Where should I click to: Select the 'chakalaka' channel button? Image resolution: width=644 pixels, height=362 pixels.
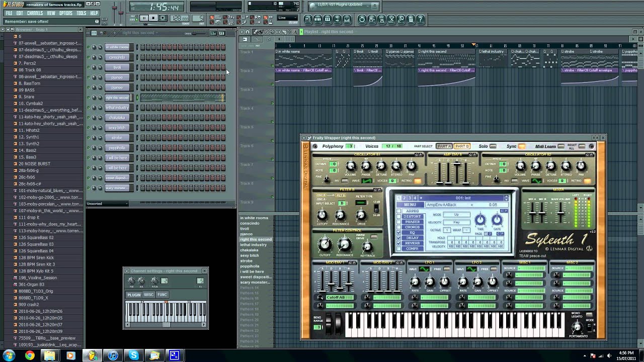point(117,118)
